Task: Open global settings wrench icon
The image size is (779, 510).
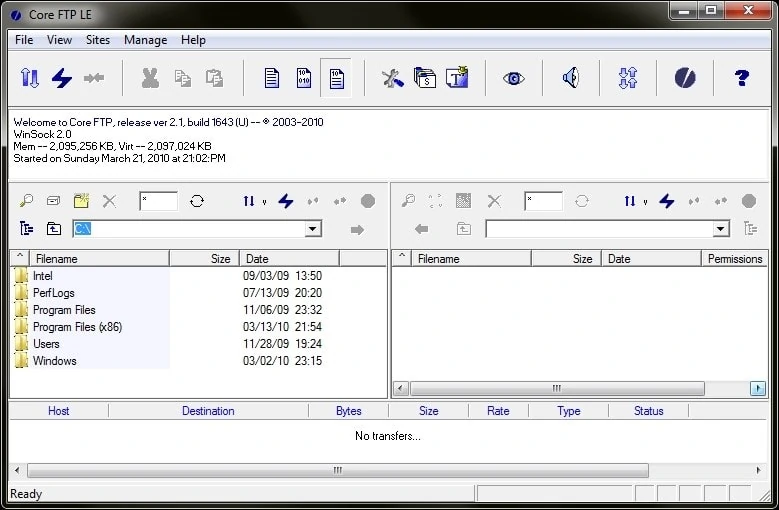Action: pyautogui.click(x=392, y=78)
